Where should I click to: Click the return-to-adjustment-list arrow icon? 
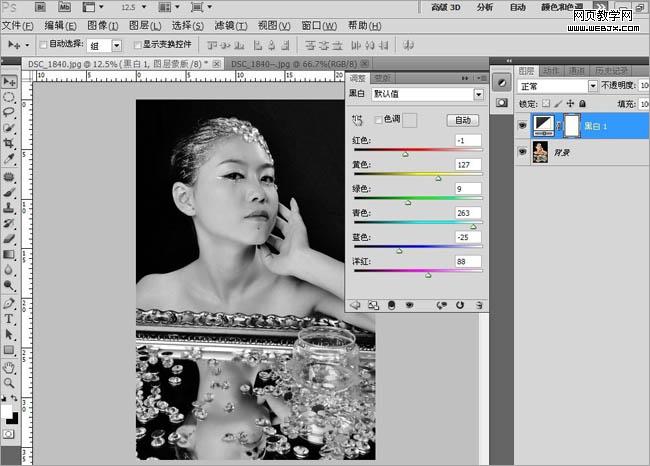pyautogui.click(x=355, y=304)
